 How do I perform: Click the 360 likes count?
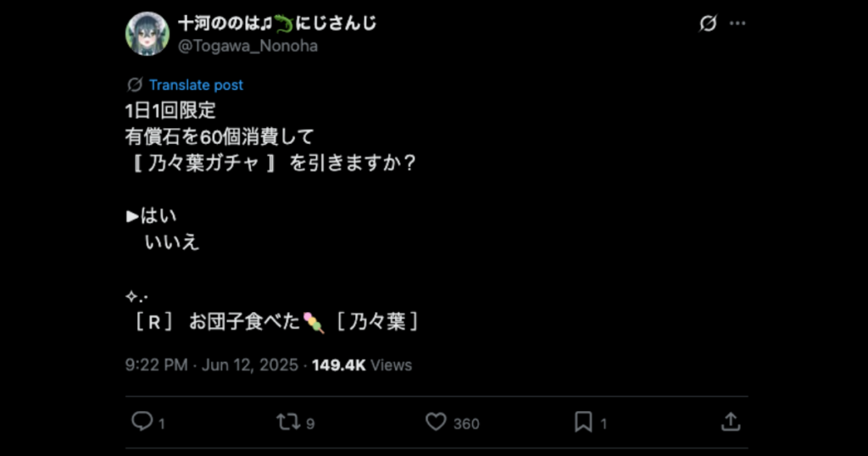click(x=466, y=424)
